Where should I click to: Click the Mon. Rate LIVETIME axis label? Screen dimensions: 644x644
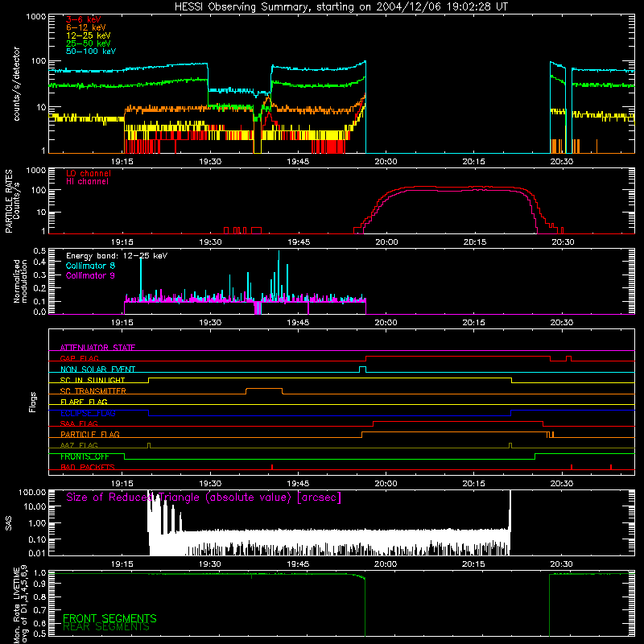click(x=21, y=604)
